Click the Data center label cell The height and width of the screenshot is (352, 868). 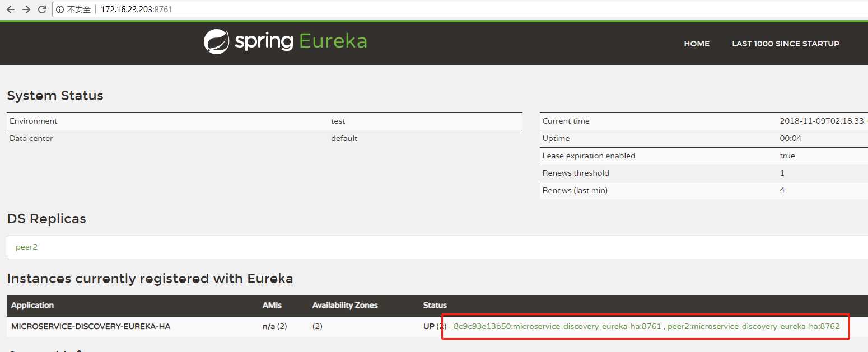pos(31,138)
